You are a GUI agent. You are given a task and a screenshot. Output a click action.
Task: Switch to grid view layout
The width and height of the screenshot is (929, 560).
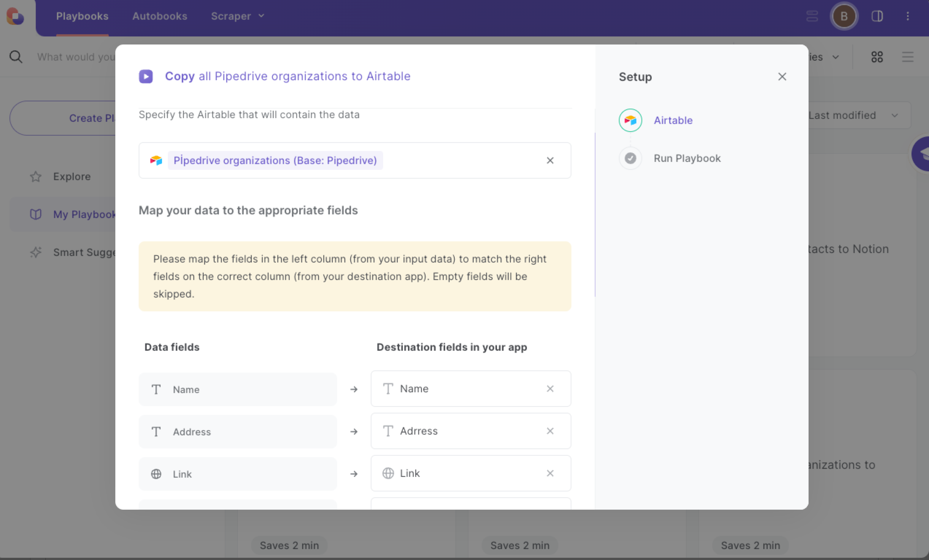coord(877,57)
